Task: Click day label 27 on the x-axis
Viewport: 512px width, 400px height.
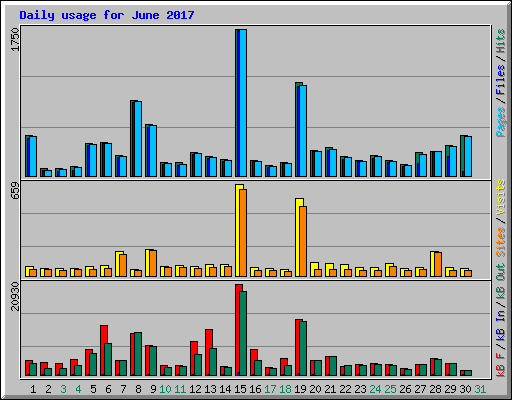Action: point(420,389)
